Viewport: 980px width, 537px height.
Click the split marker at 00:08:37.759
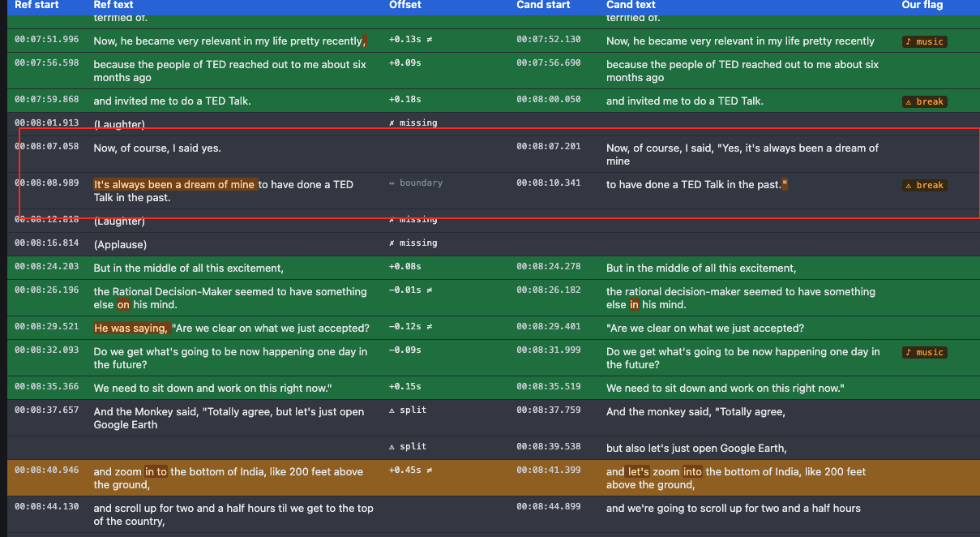click(408, 410)
